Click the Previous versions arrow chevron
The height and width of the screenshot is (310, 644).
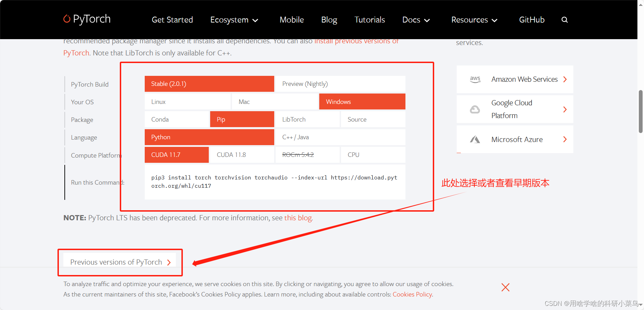click(169, 263)
